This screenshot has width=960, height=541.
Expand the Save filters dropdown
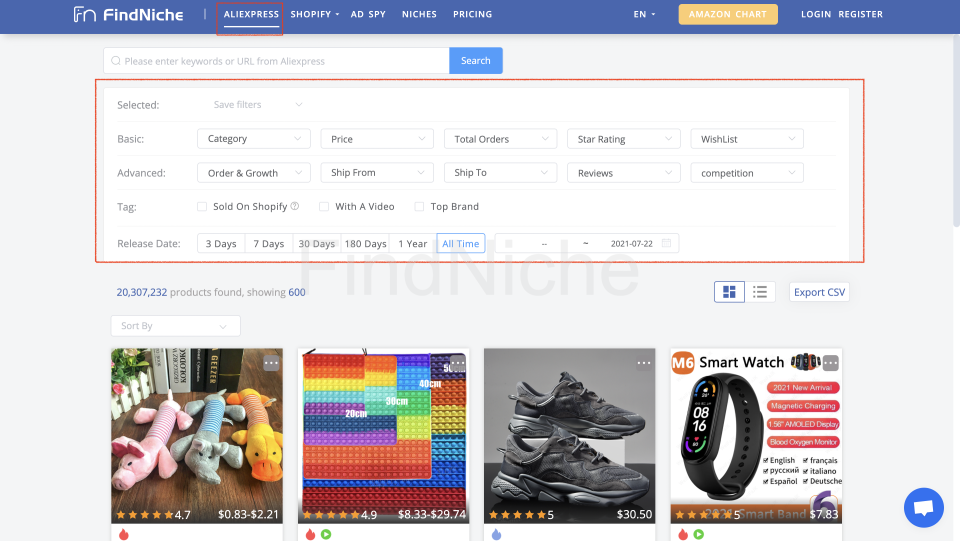(x=257, y=105)
